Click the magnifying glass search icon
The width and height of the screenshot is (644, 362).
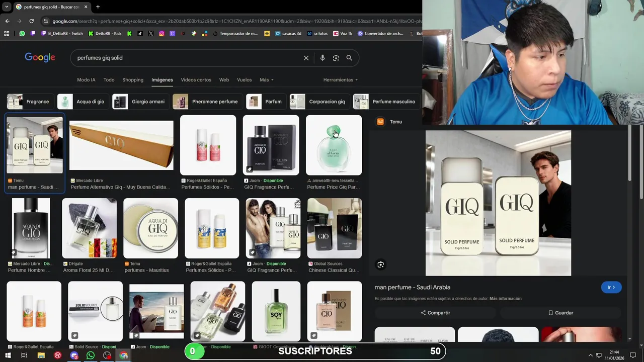[349, 58]
